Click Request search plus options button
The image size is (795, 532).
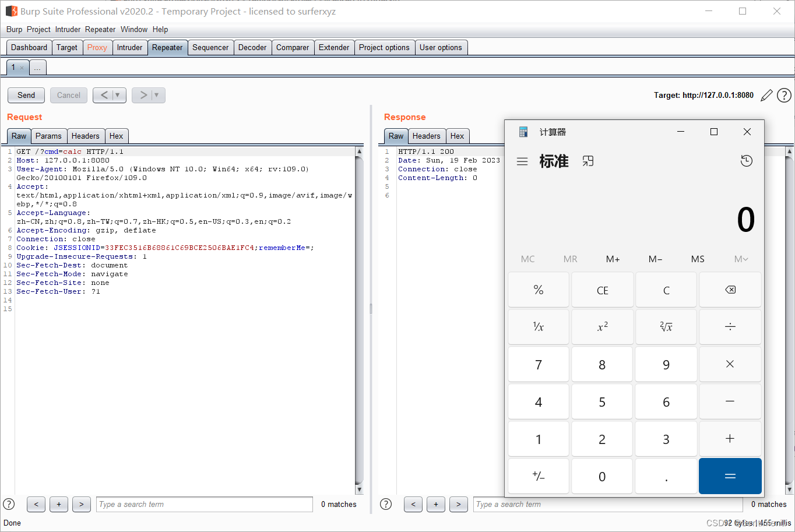click(59, 504)
